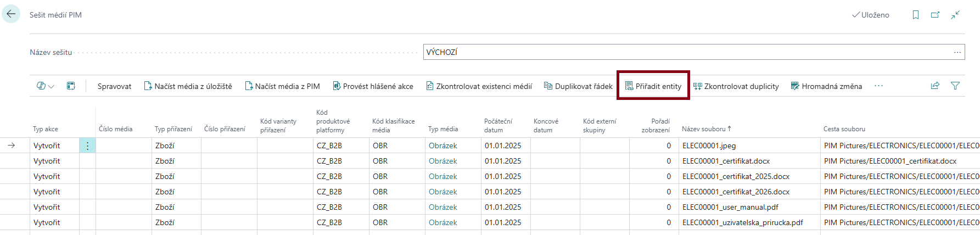Expand the view mode dropdown in toolbar
The width and height of the screenshot is (980, 235).
coord(45,86)
